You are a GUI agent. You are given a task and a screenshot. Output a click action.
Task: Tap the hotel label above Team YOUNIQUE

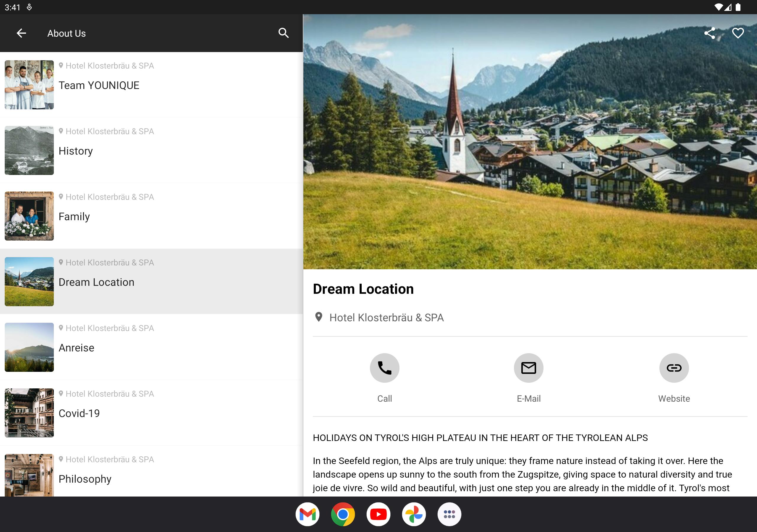pos(109,66)
